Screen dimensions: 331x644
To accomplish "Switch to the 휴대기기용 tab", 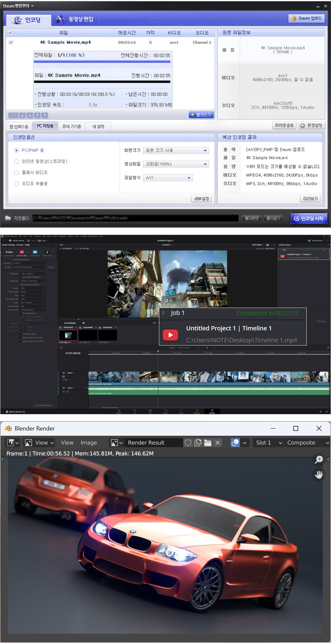I will point(72,126).
